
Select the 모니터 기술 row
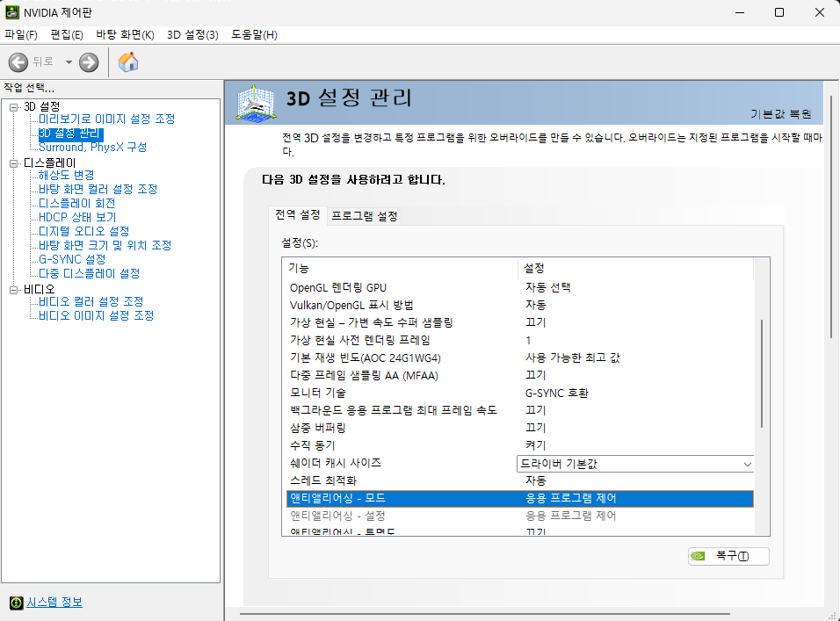519,393
